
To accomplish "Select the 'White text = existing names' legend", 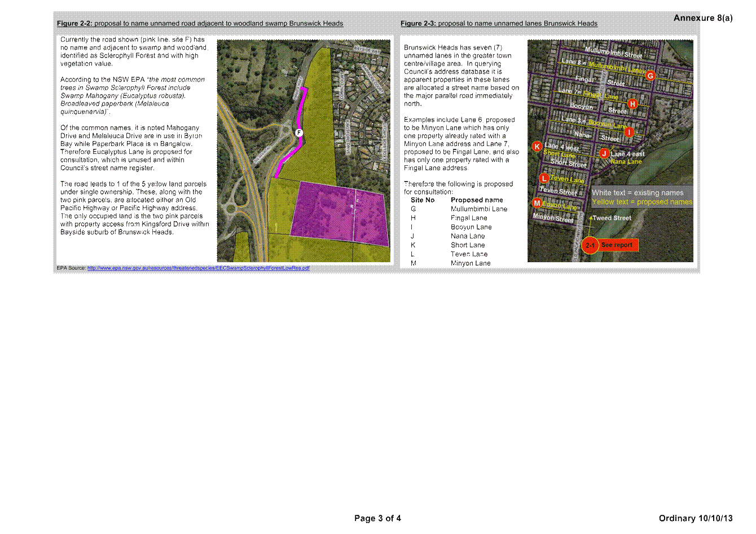I will [x=638, y=193].
